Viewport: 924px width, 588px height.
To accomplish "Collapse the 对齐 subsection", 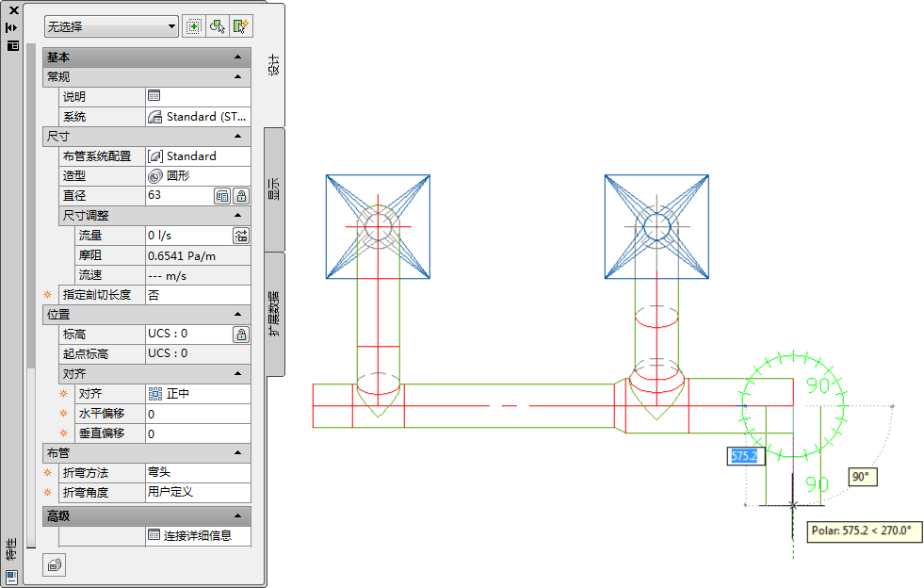I will pyautogui.click(x=238, y=373).
